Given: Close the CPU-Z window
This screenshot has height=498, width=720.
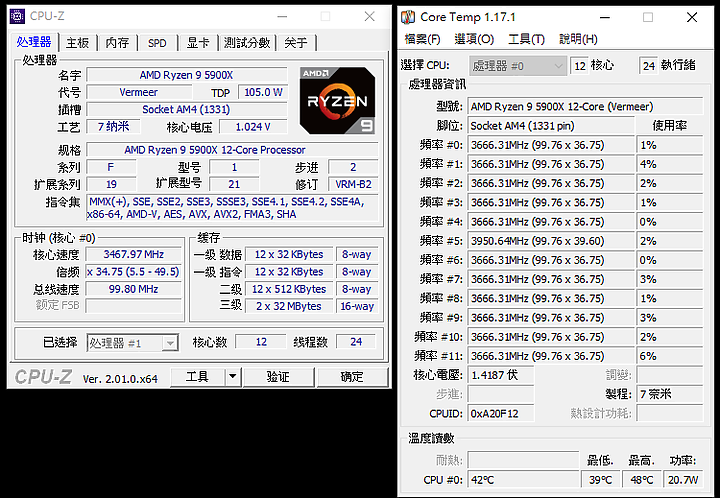Looking at the screenshot, I should point(370,17).
